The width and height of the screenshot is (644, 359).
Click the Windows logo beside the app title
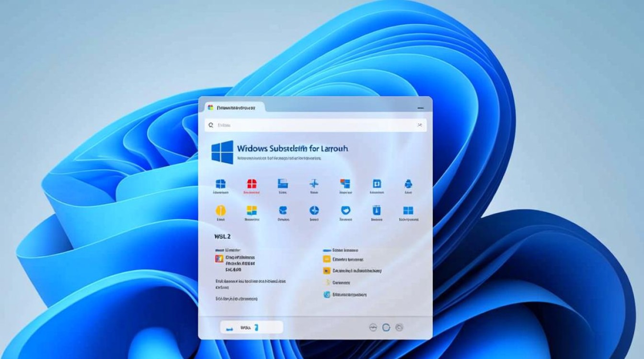(221, 152)
